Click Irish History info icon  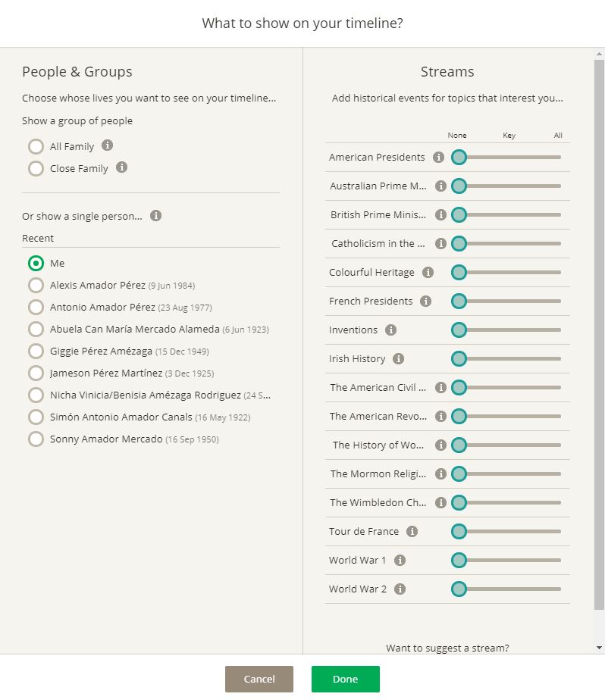click(x=398, y=359)
